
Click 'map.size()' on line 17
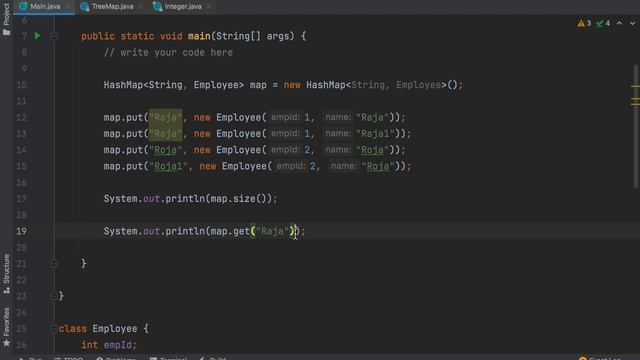coord(238,199)
